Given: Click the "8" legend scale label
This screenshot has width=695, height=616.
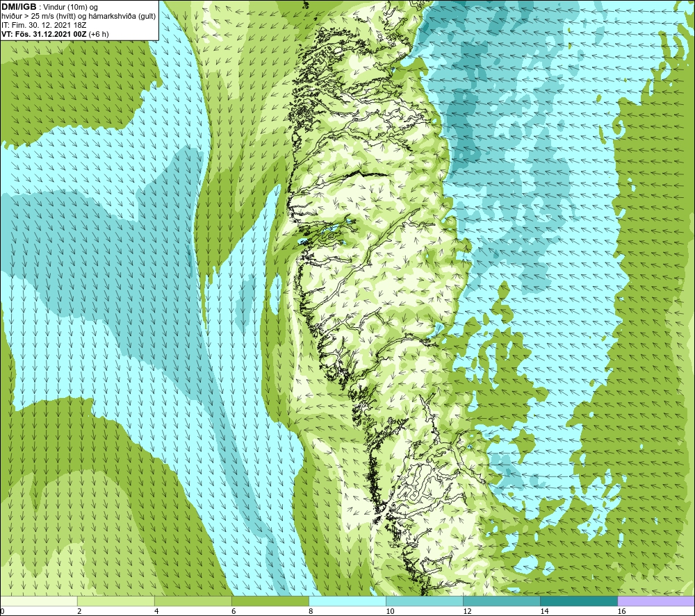Looking at the screenshot, I should [311, 611].
